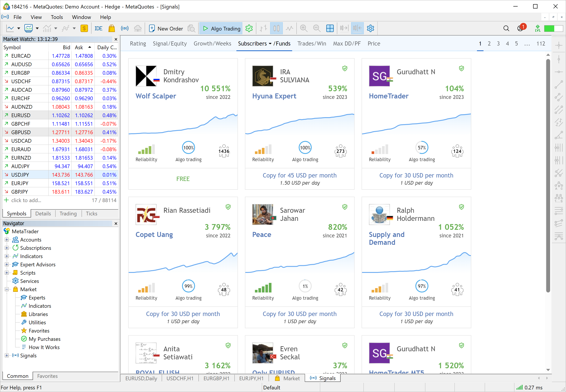
Task: Open the strategy tester magnifier icon
Action: pyautogui.click(x=191, y=29)
